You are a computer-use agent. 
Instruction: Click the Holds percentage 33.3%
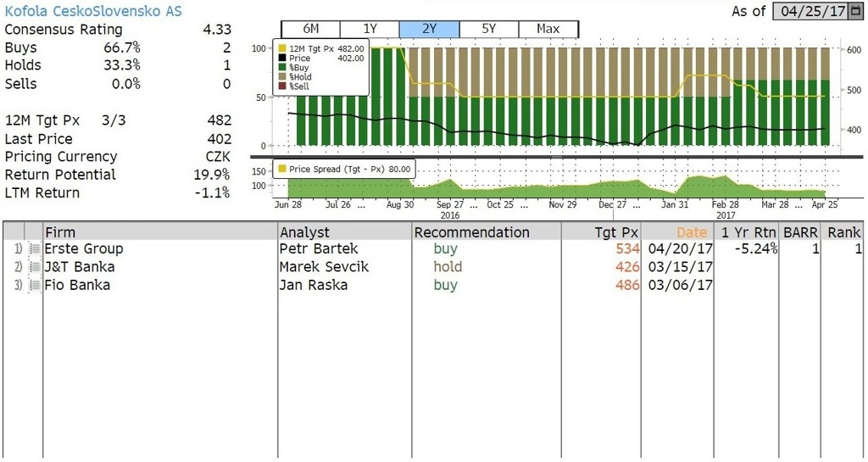coord(122,65)
